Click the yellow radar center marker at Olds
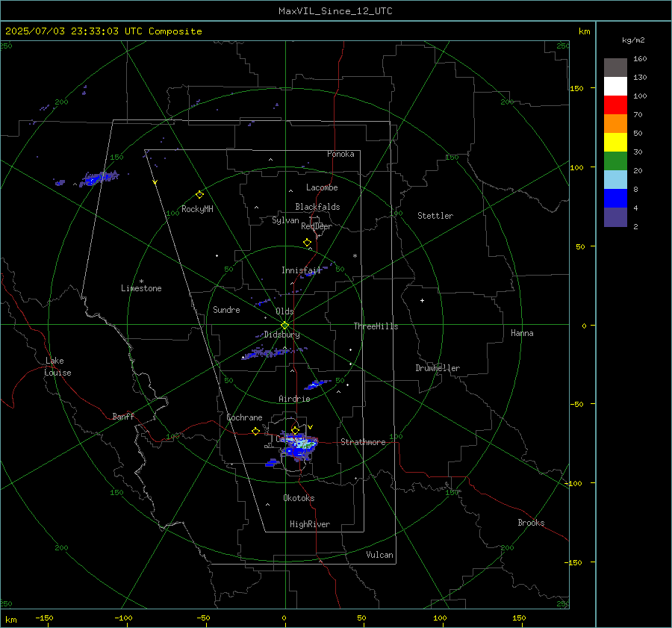Screen dimensions: 672x628 tap(285, 326)
